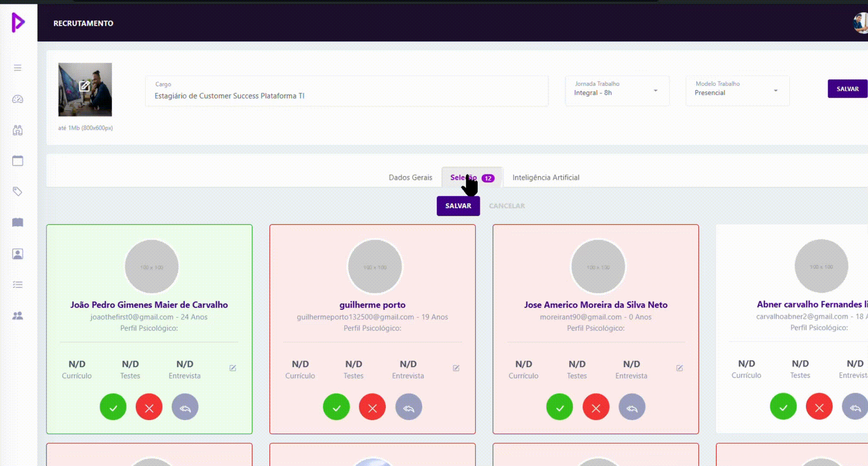Click the RECRUTAMENTO header title
The height and width of the screenshot is (466, 868).
[x=83, y=23]
